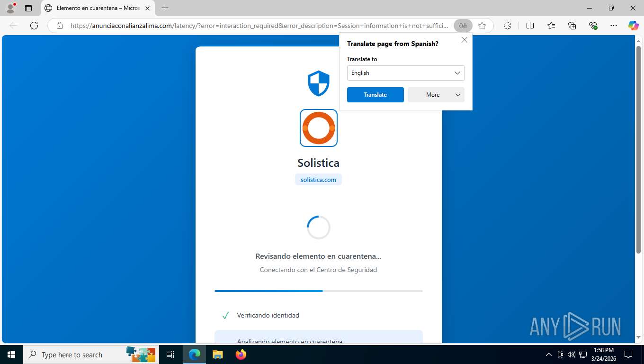View site information lock icon
Screen dimensions: 644x364
(x=60, y=26)
